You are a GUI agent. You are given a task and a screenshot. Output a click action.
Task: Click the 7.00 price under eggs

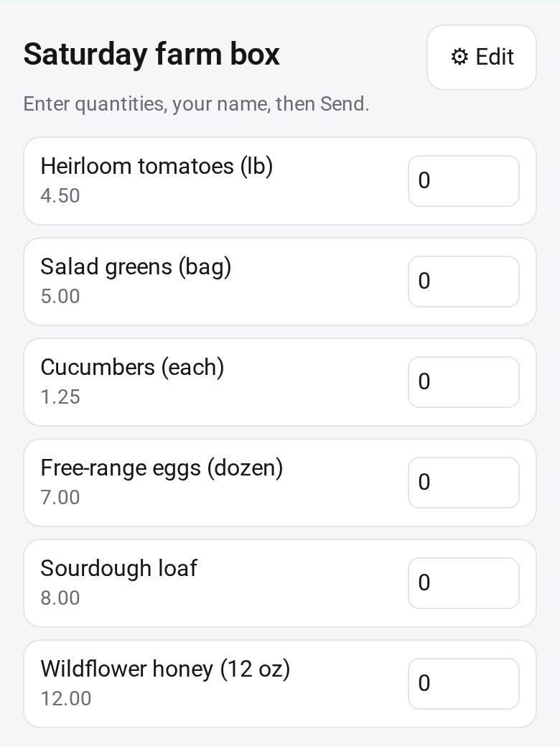(x=60, y=497)
